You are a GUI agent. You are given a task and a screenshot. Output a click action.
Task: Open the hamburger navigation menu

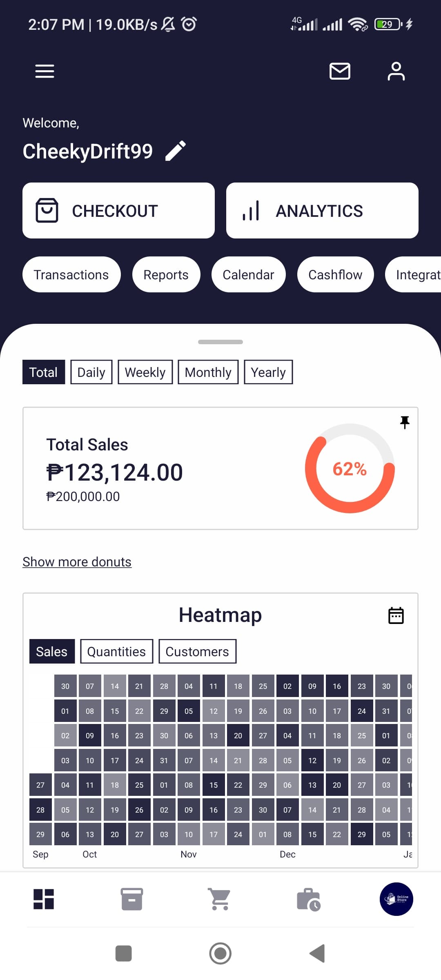(x=45, y=71)
